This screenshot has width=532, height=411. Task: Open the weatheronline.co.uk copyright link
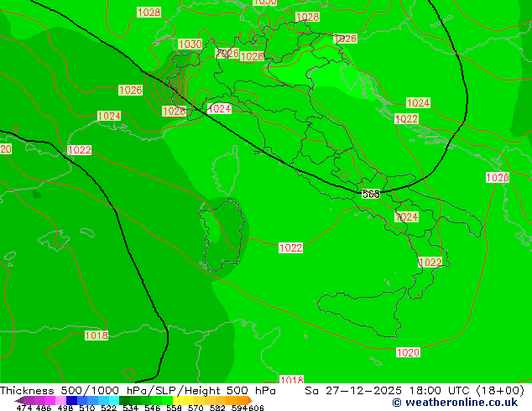pyautogui.click(x=455, y=403)
